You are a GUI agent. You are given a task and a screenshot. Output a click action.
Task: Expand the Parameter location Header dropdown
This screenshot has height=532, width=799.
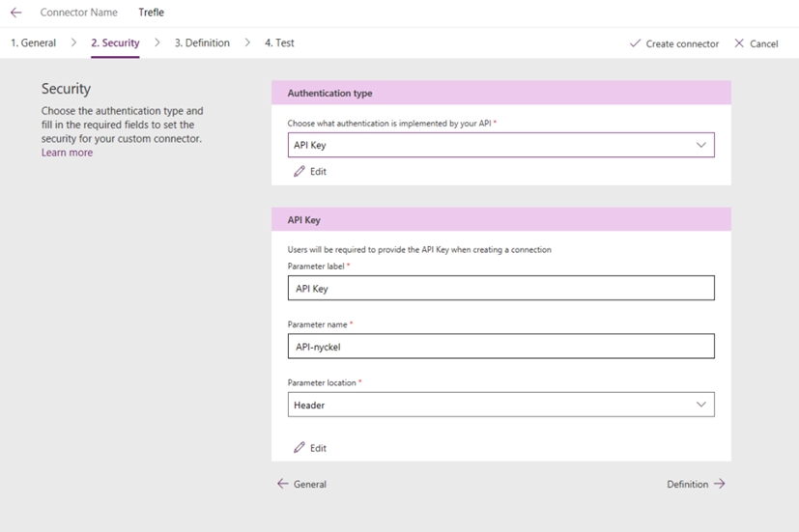tap(500, 405)
